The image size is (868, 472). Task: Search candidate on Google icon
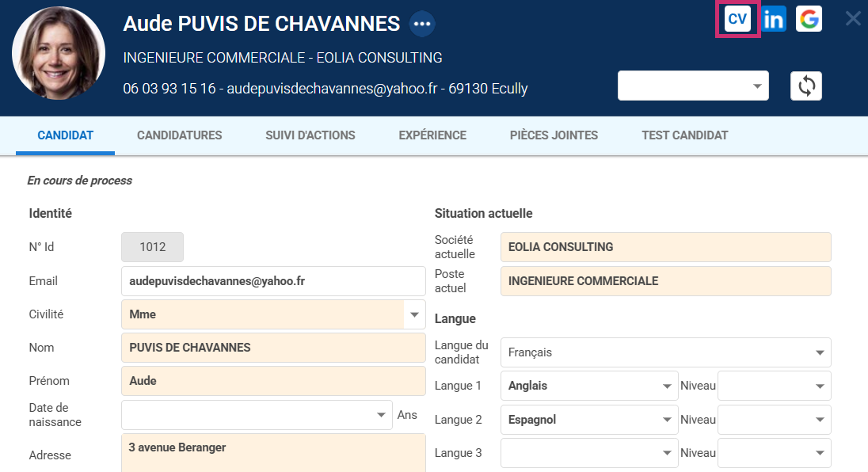click(809, 19)
